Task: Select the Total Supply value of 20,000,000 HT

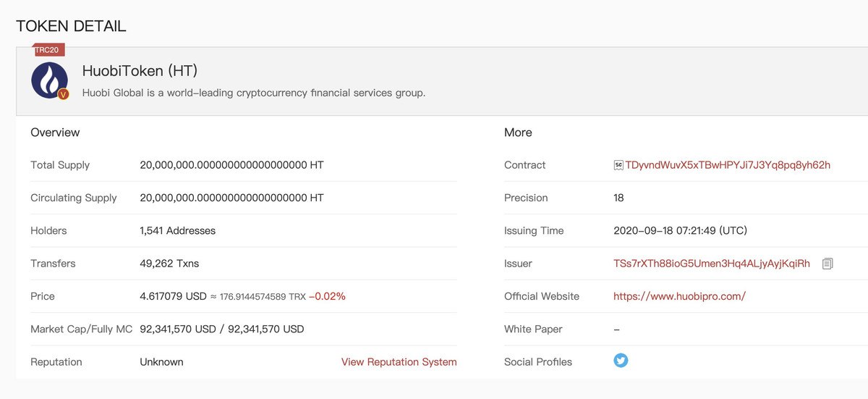Action: [231, 165]
